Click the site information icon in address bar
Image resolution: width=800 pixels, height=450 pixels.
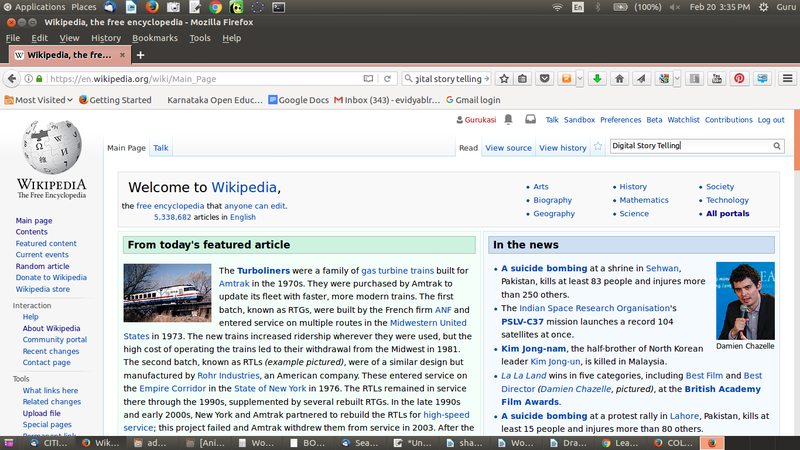click(29, 79)
